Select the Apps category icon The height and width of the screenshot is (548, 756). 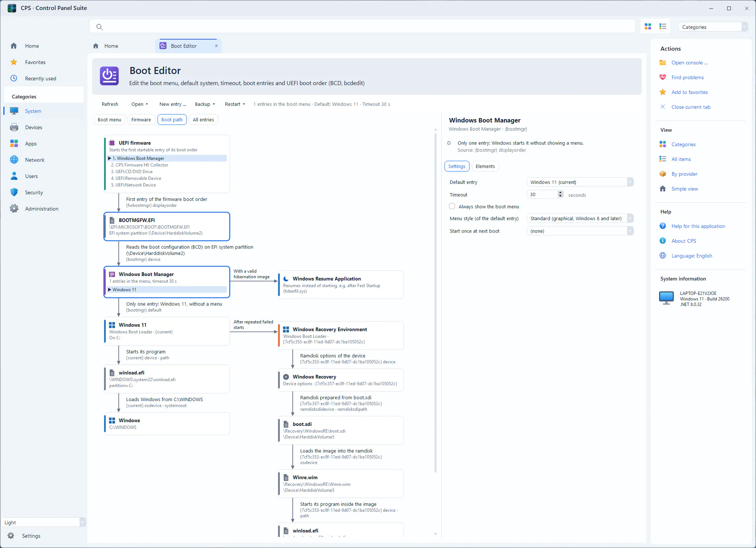14,144
